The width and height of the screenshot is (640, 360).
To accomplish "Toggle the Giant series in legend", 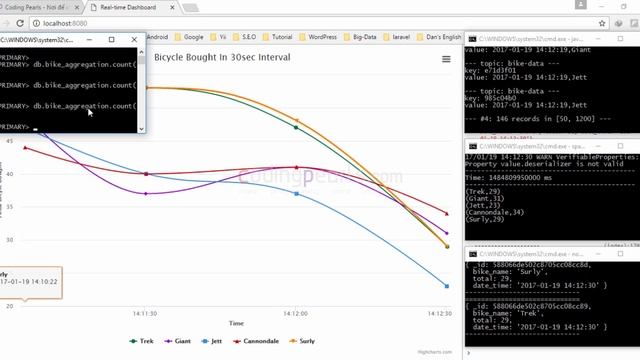I will click(x=178, y=341).
